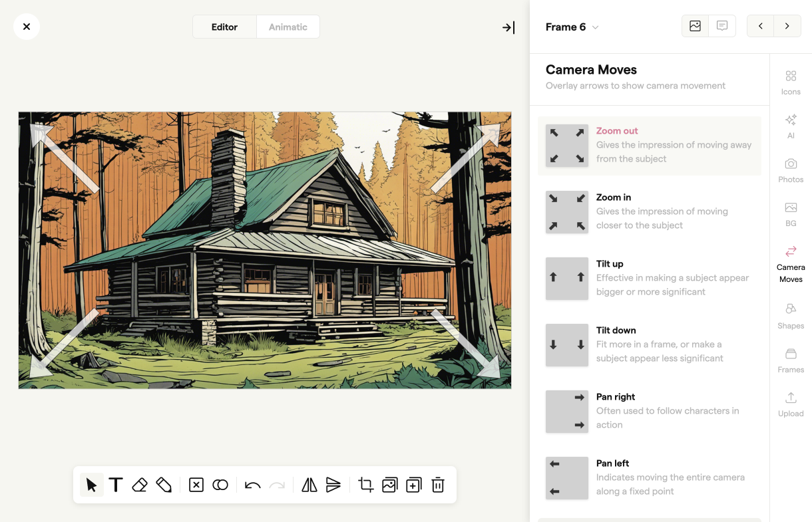Select the Text tool in toolbar
Viewport: 812px width, 522px height.
(x=116, y=485)
